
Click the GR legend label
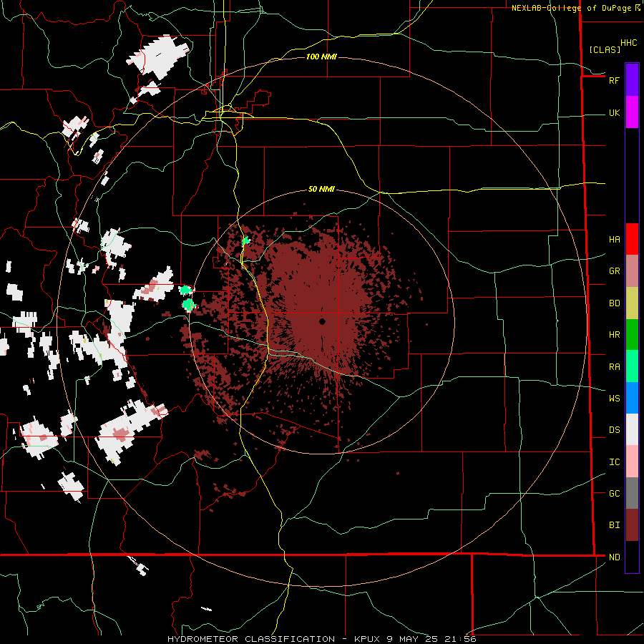click(615, 271)
